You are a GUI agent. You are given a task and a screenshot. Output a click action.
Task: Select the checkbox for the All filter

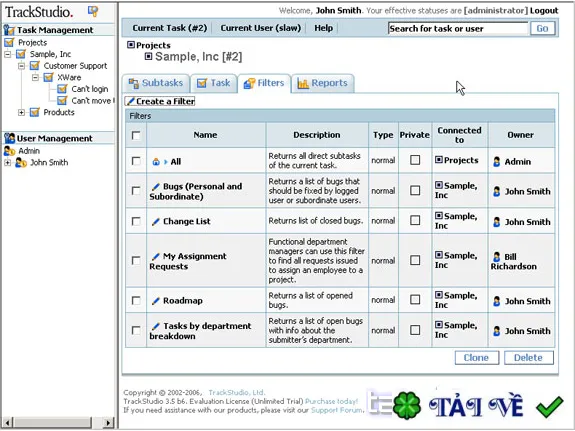(136, 161)
